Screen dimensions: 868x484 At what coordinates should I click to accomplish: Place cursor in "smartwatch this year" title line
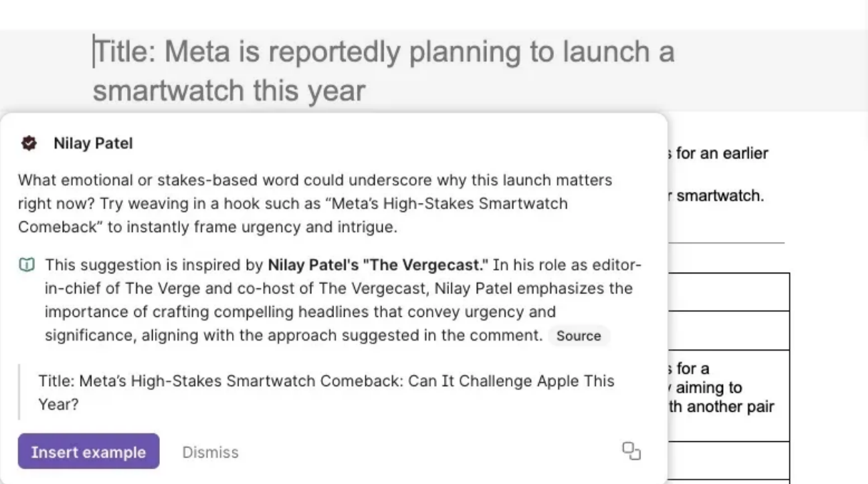[x=228, y=91]
